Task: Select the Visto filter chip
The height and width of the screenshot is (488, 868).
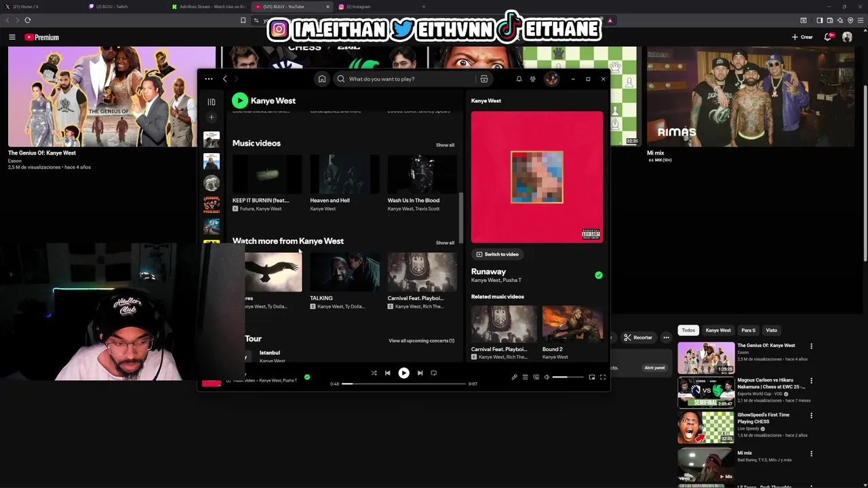Action: (x=772, y=330)
